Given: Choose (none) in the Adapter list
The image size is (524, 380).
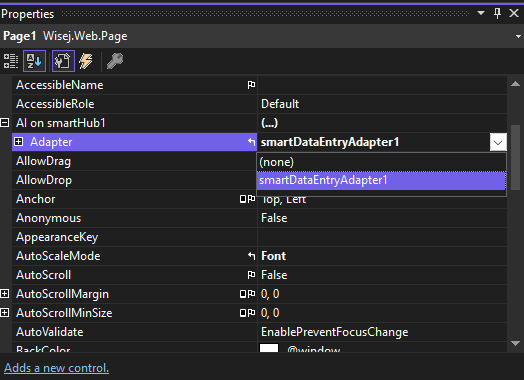Looking at the screenshot, I should [x=381, y=162].
